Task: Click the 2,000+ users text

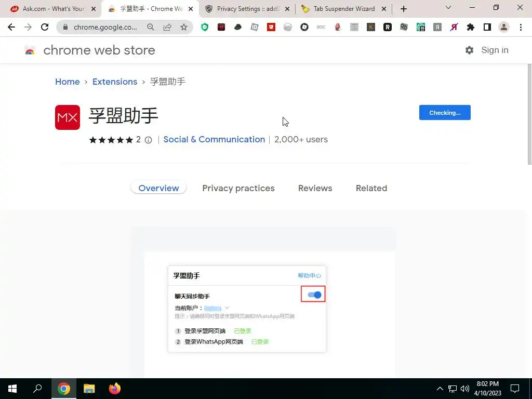Action: point(301,139)
